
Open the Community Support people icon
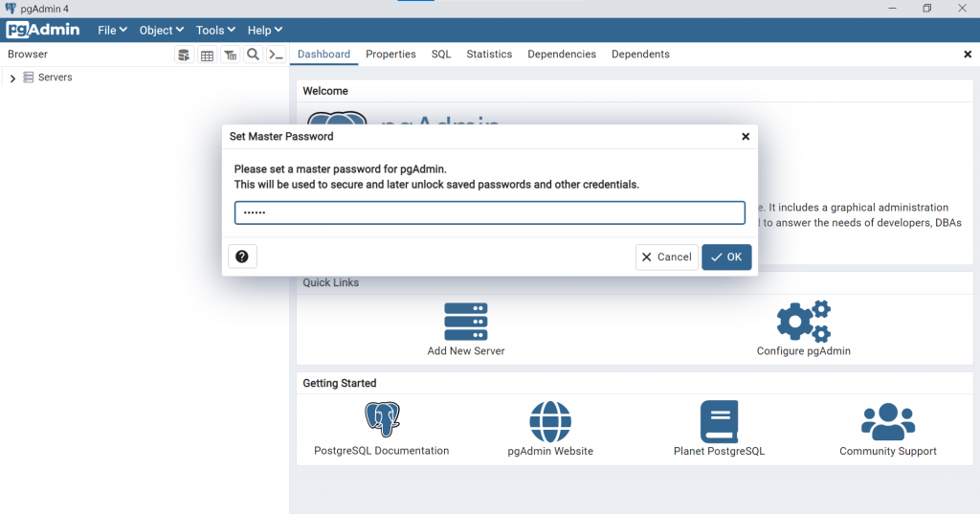[888, 421]
